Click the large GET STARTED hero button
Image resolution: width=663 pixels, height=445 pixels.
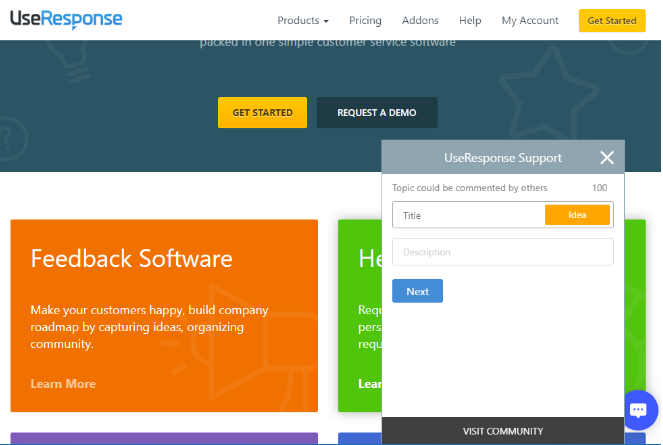point(262,113)
